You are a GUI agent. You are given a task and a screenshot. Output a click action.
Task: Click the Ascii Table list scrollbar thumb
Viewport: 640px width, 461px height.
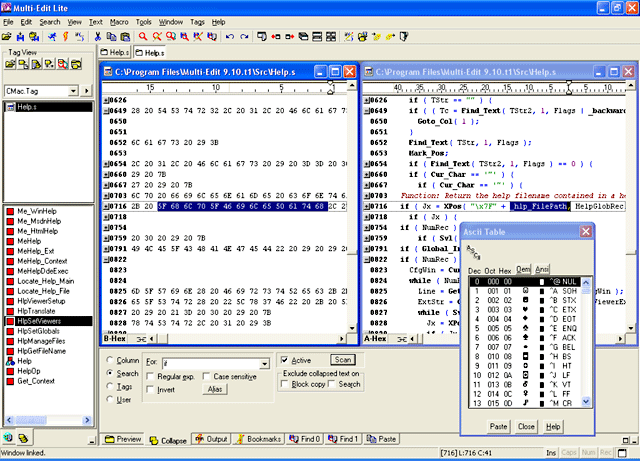tap(586, 290)
